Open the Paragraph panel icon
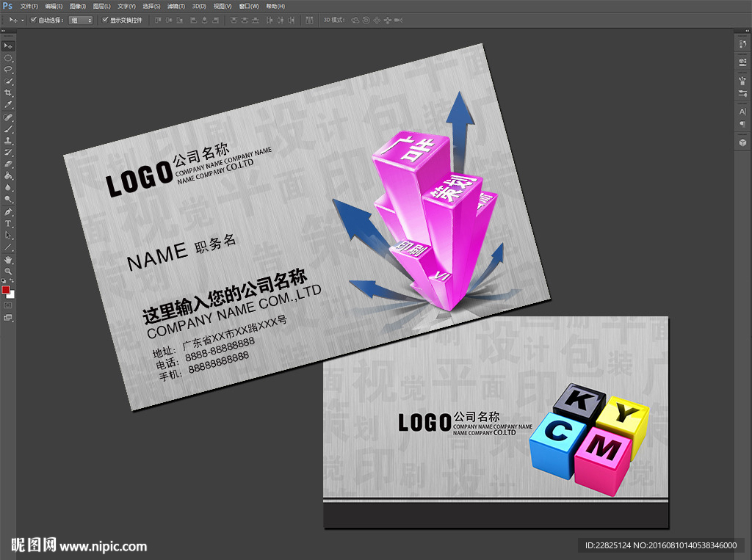752x560 pixels. [743, 124]
